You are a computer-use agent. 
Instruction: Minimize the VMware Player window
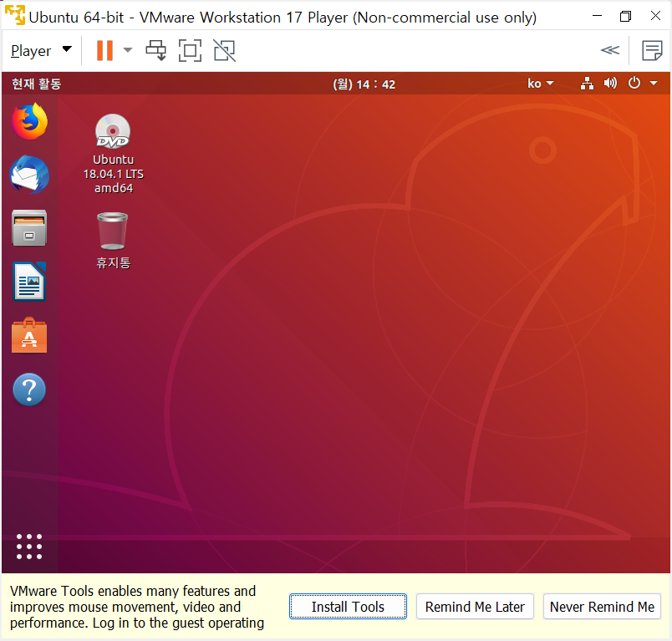[597, 16]
